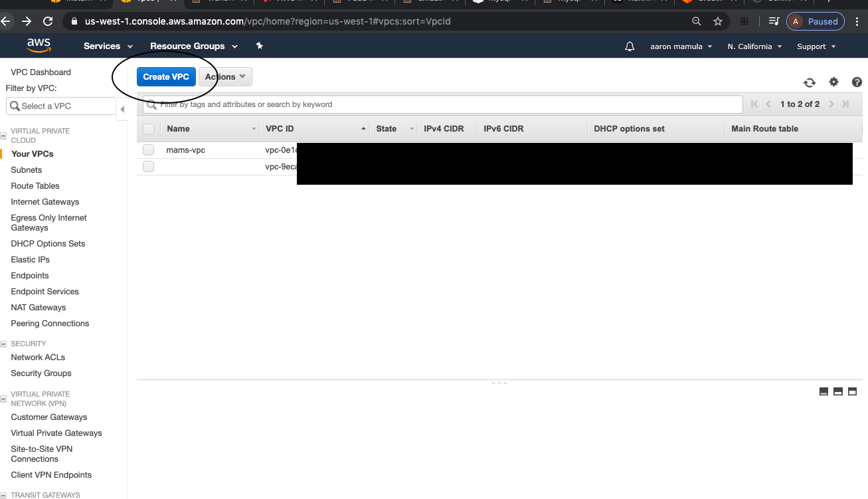
Task: Click the browser address bar URL
Action: tap(268, 21)
